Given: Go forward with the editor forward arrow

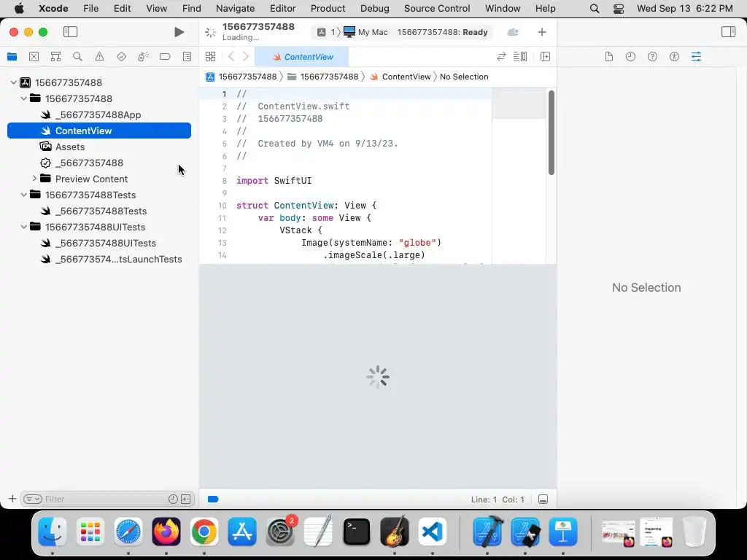Looking at the screenshot, I should click(246, 57).
